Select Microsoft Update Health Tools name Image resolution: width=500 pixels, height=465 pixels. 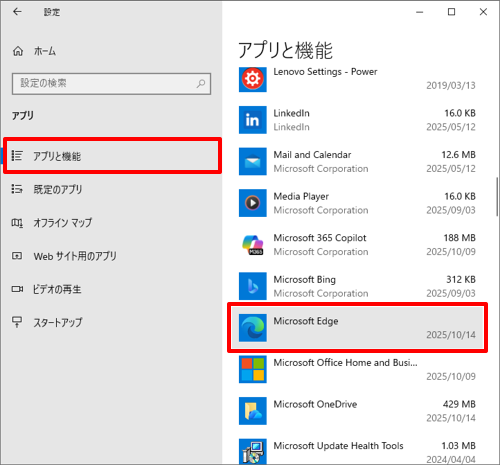coord(338,446)
